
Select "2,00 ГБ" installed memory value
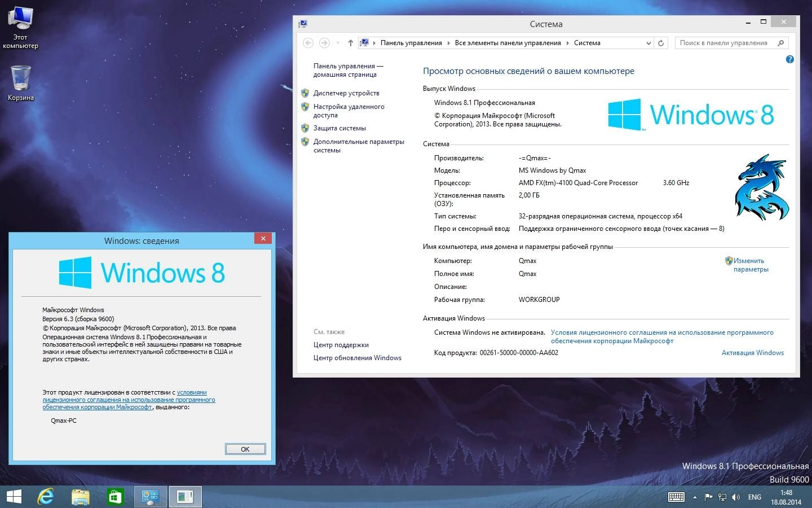click(x=529, y=195)
